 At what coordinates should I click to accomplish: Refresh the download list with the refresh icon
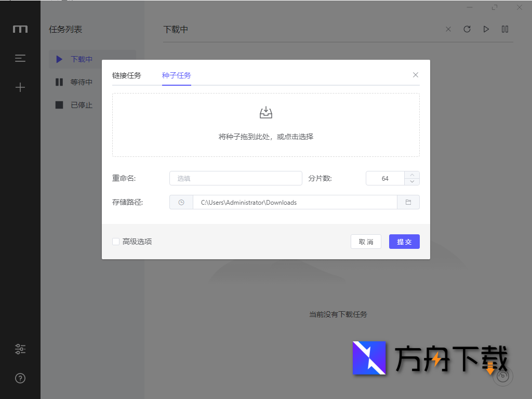tap(467, 29)
